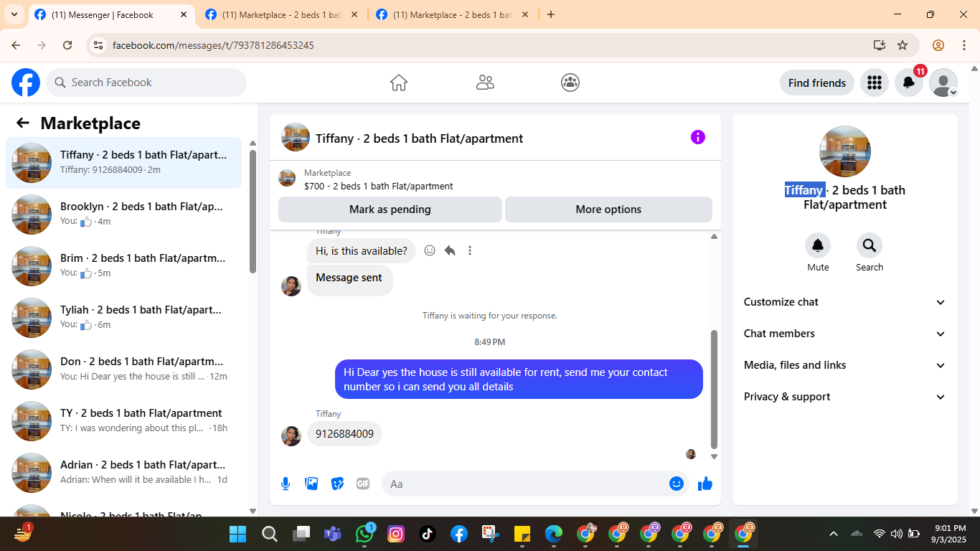Open the account profile avatar menu
This screenshot has width=980, height=551.
(x=943, y=83)
